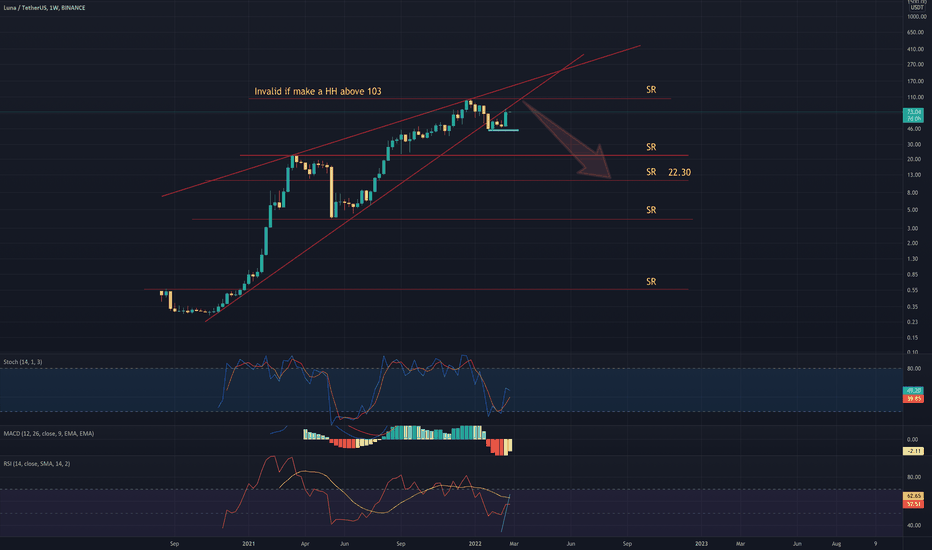Click the current price tag 73.04
The image size is (932, 550).
point(913,112)
